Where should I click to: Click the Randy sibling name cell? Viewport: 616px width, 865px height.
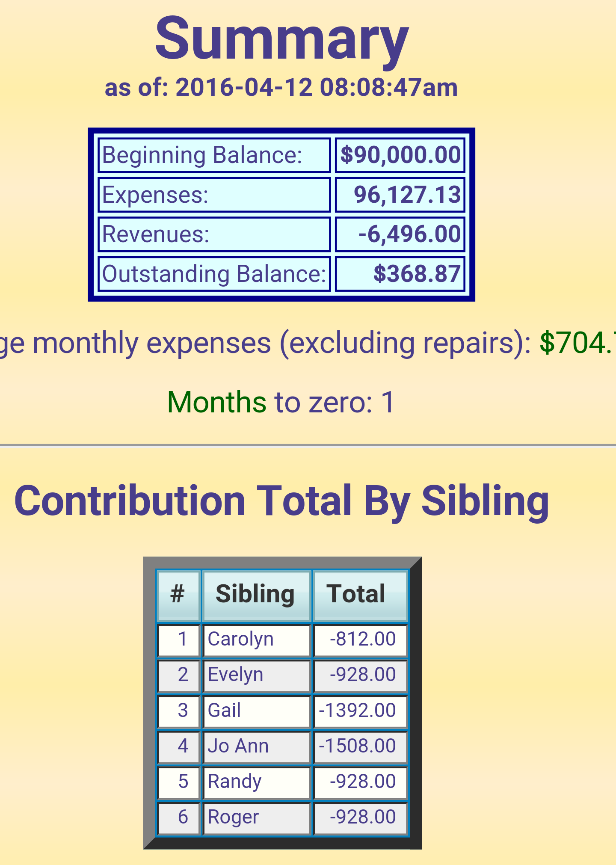[x=256, y=782]
